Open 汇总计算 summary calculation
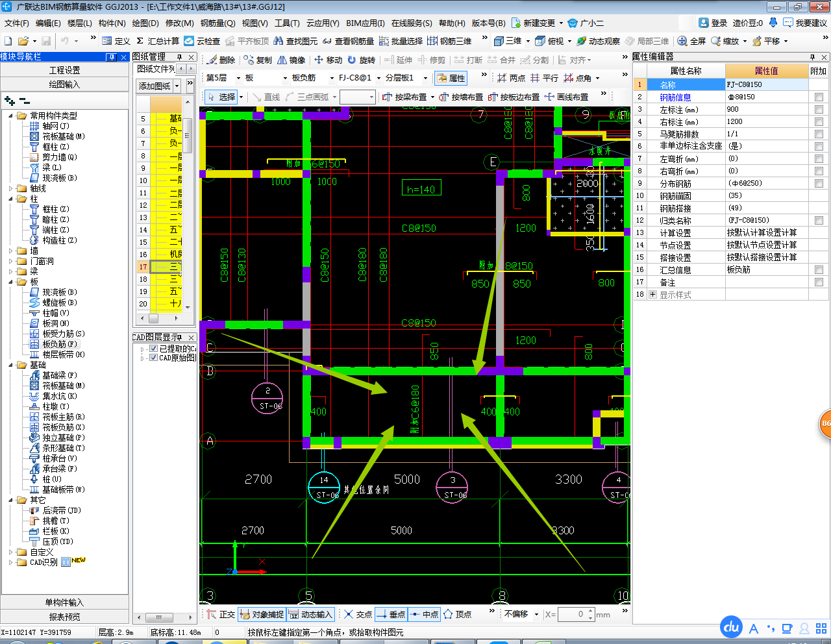Viewport: 831px width, 644px height. coord(158,41)
